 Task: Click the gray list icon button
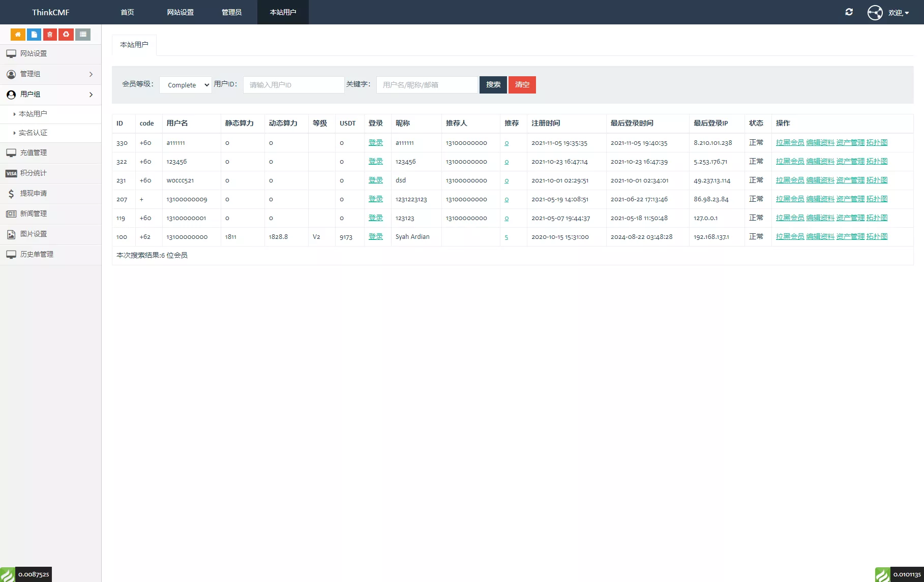83,35
